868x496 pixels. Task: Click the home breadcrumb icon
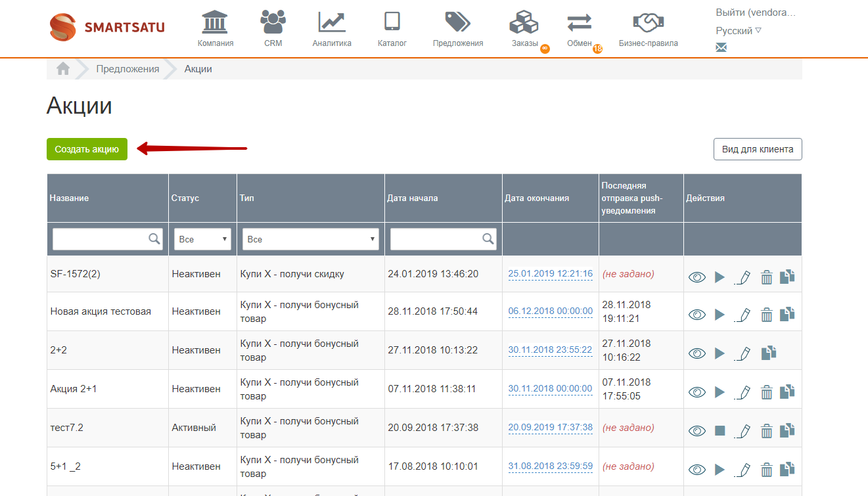[63, 68]
